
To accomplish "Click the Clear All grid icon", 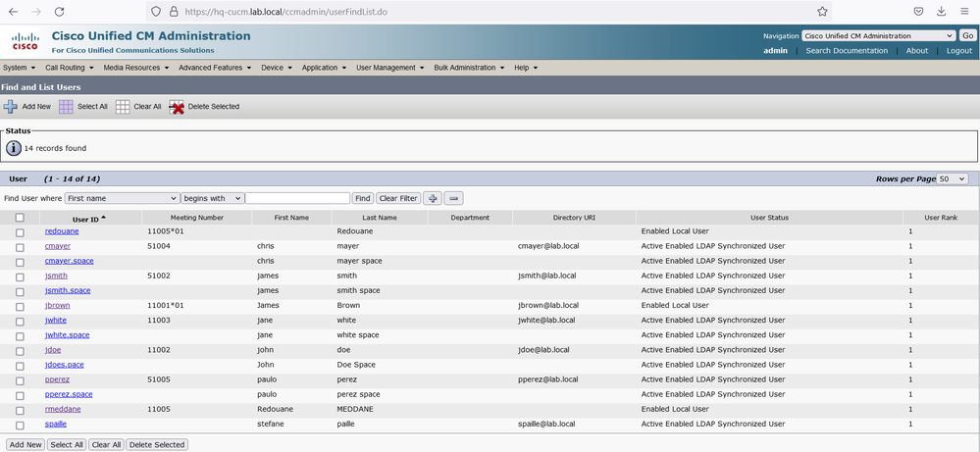I will [124, 107].
